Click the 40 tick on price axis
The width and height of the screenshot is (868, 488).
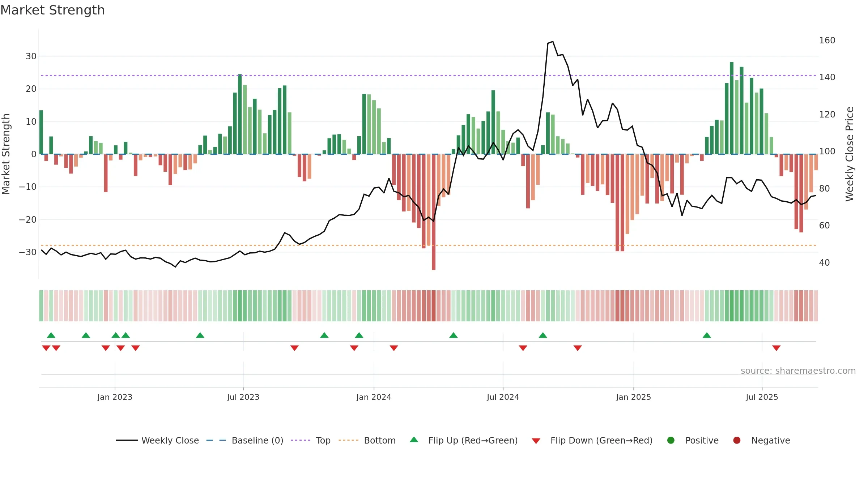pos(824,262)
